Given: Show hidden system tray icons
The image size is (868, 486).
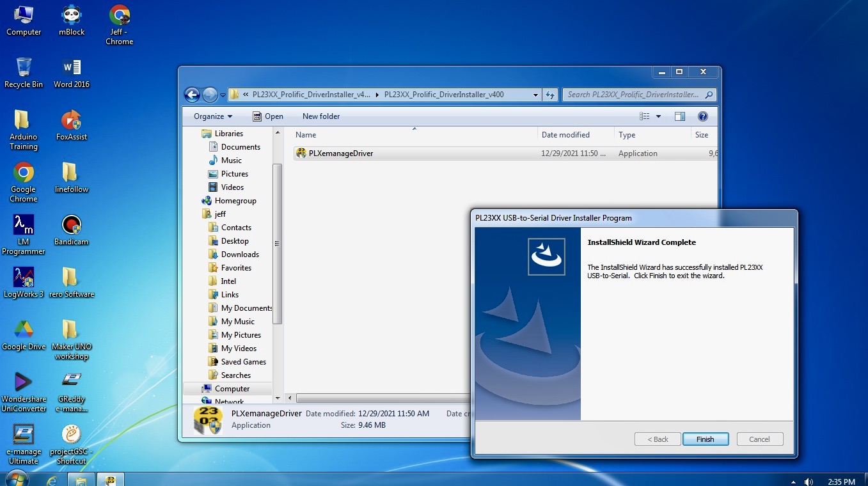Looking at the screenshot, I should click(793, 482).
